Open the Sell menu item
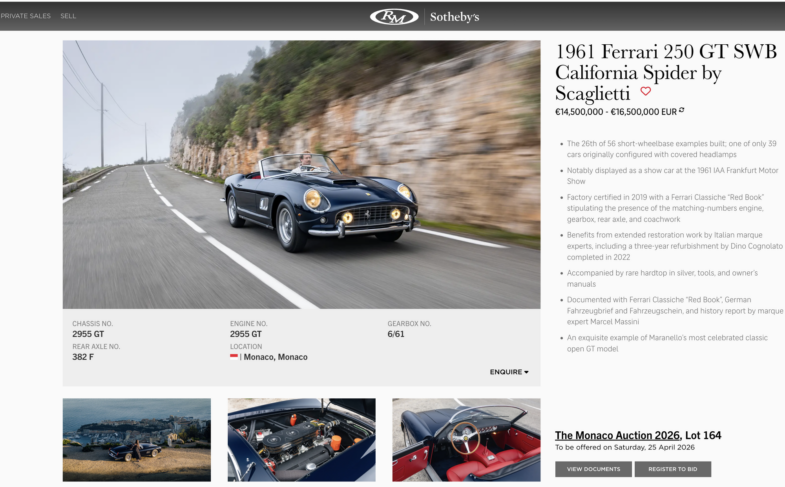Image resolution: width=785 pixels, height=487 pixels. coord(68,16)
